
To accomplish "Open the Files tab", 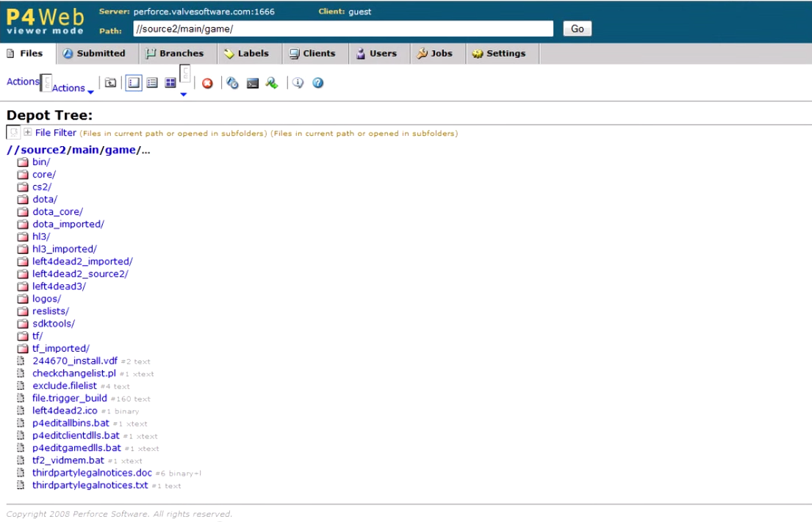I will pyautogui.click(x=26, y=54).
